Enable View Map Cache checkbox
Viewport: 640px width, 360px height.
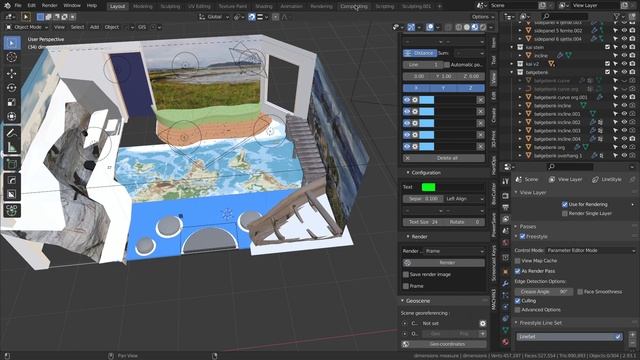click(518, 261)
